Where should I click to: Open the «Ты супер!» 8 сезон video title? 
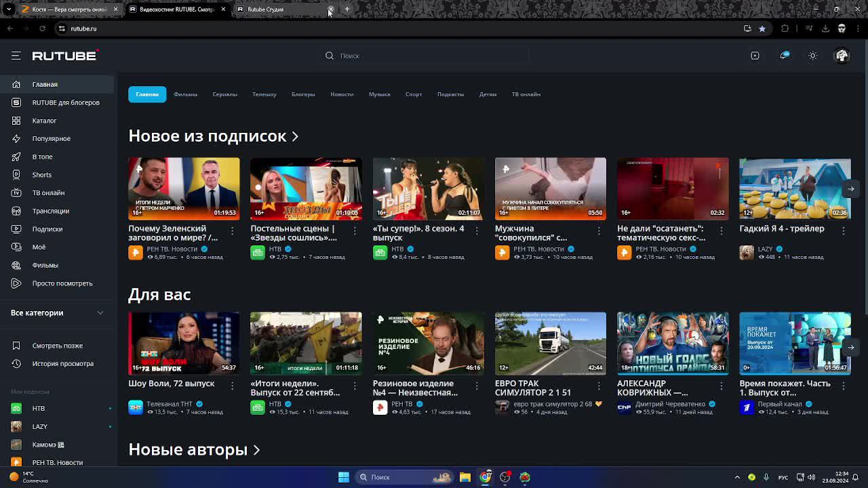pos(418,233)
